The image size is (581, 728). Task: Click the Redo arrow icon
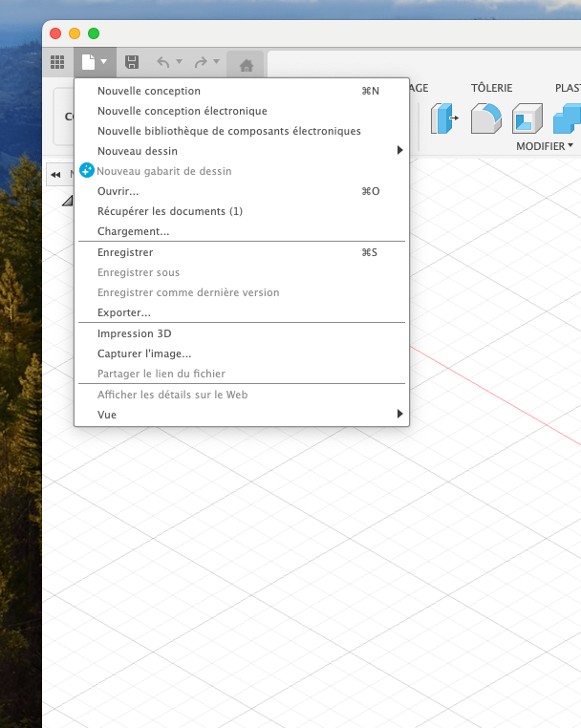(x=201, y=63)
